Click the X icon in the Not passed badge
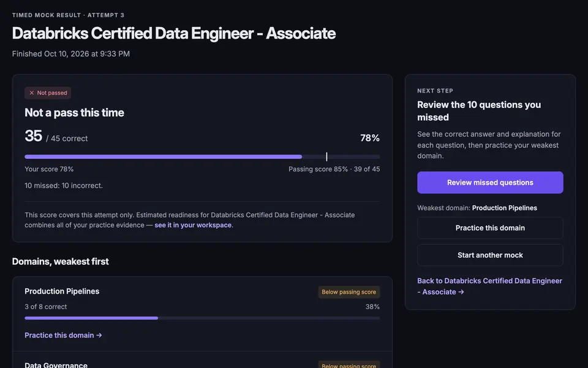The height and width of the screenshot is (368, 588). coord(31,93)
